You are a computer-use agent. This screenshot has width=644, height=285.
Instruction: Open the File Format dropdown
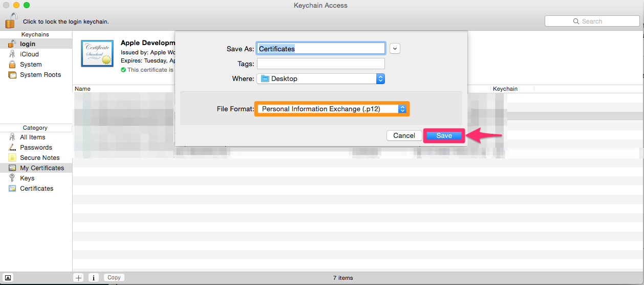tap(332, 109)
